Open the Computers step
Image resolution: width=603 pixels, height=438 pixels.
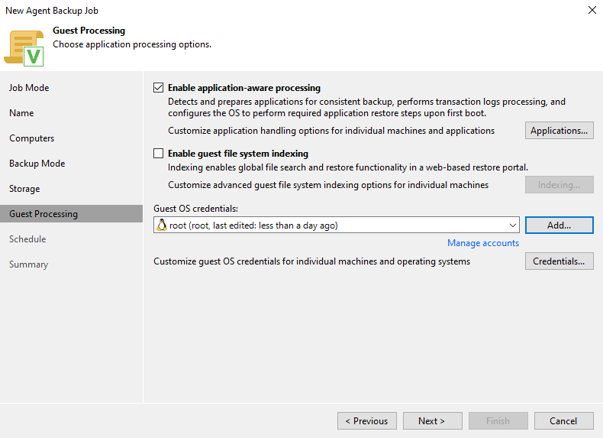click(x=32, y=138)
